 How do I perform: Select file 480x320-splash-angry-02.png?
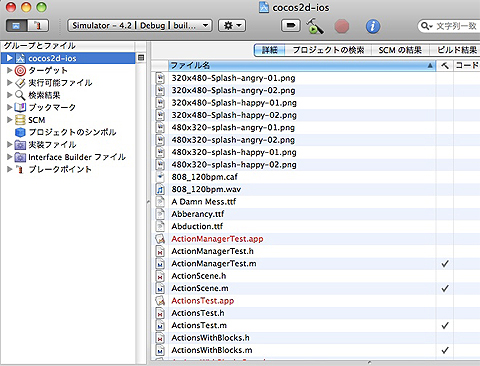[233, 140]
